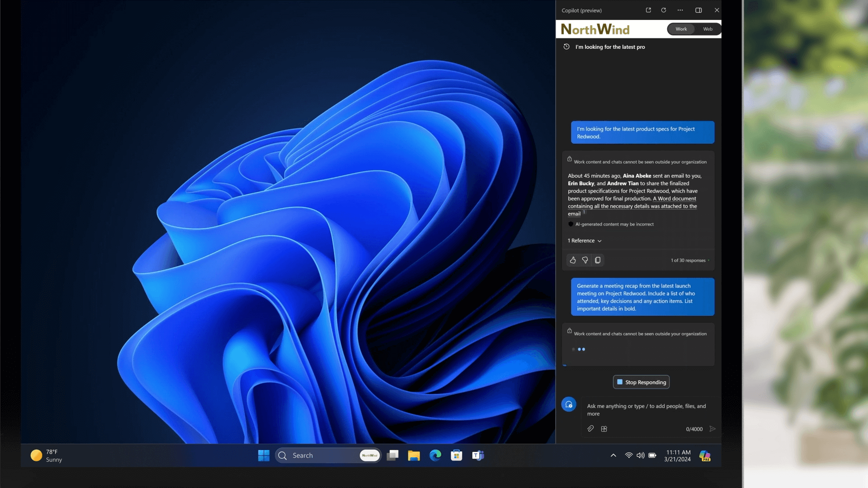This screenshot has width=868, height=488.
Task: Click the attach file paperclip icon
Action: click(590, 429)
